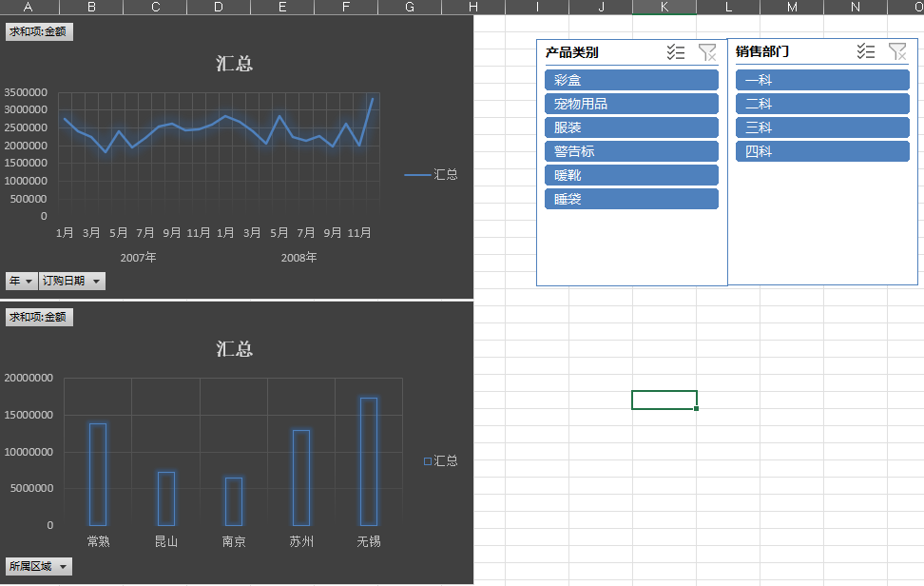
Task: Select the line chart title 汇总
Action: click(x=234, y=64)
